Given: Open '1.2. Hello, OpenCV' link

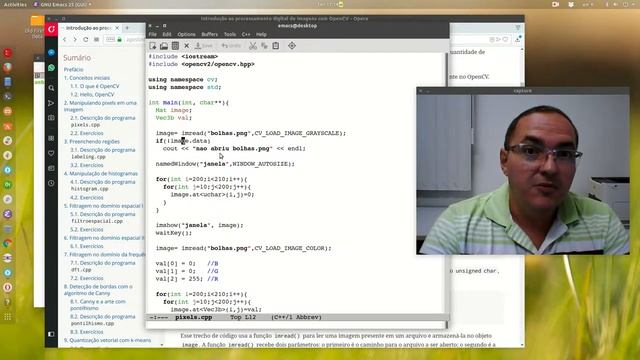Looking at the screenshot, I should (x=92, y=94).
